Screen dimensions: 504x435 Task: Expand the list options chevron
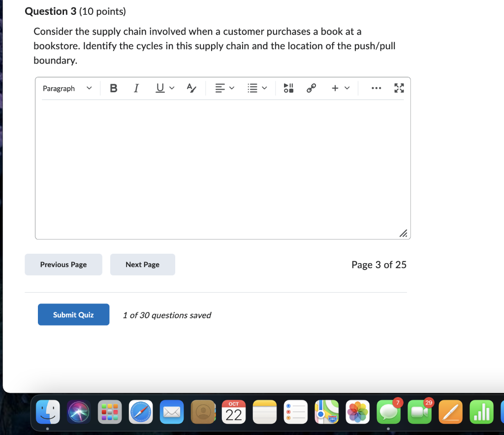tap(264, 88)
